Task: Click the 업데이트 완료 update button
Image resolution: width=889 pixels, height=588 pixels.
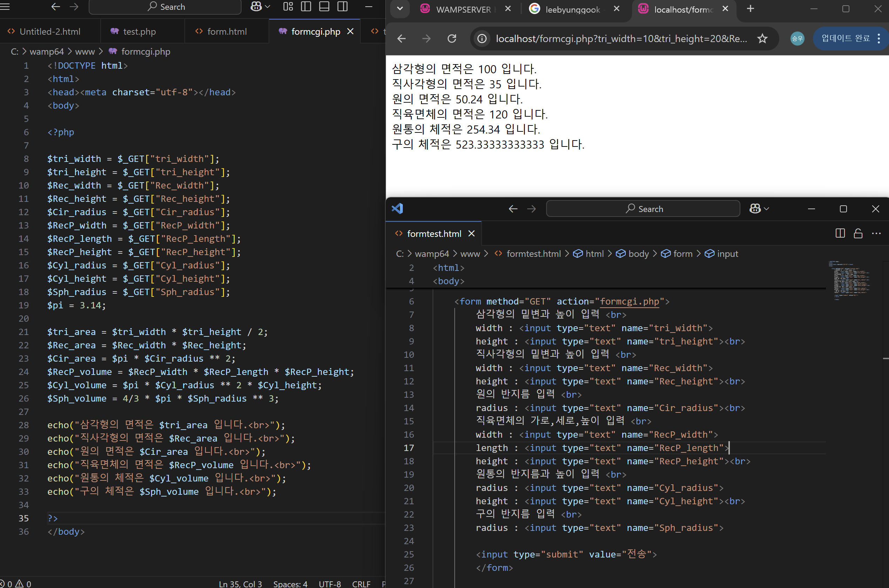Action: coord(846,38)
